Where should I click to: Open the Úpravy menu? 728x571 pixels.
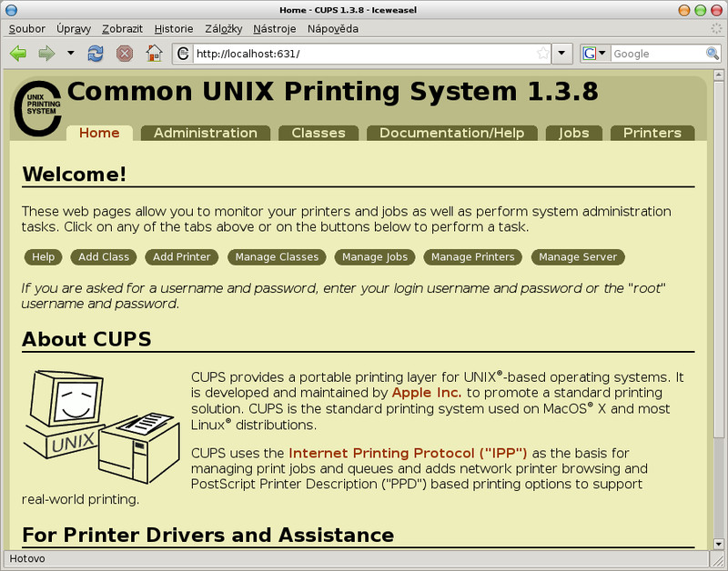(74, 29)
